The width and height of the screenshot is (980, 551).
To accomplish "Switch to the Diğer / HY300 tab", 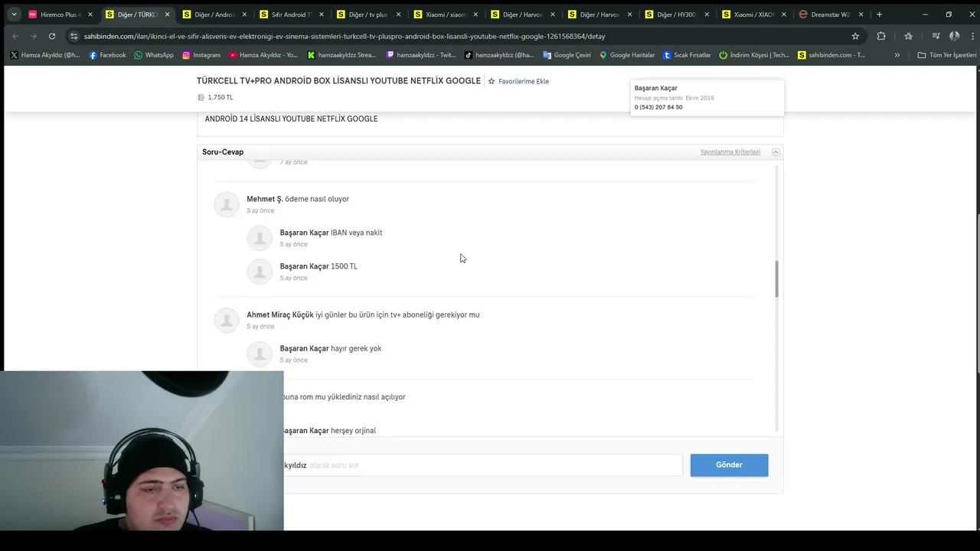I will [x=676, y=15].
